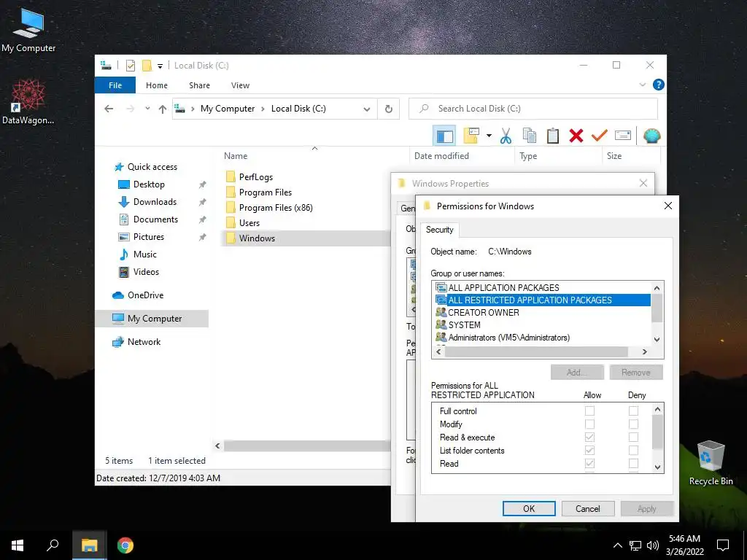This screenshot has height=560, width=747.
Task: Open the File ribbon tab
Action: point(115,85)
